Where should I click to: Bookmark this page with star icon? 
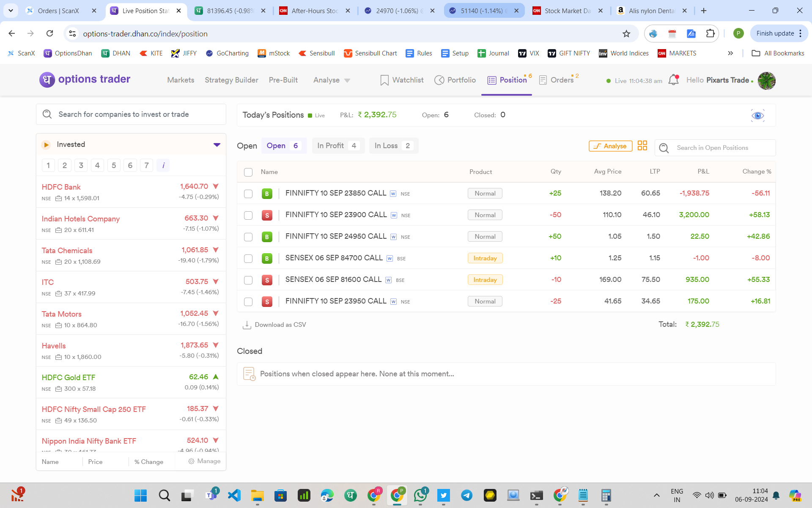(626, 33)
